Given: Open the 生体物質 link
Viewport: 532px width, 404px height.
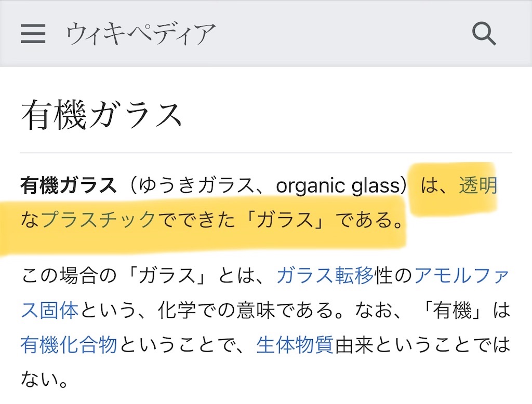Looking at the screenshot, I should pos(295,345).
